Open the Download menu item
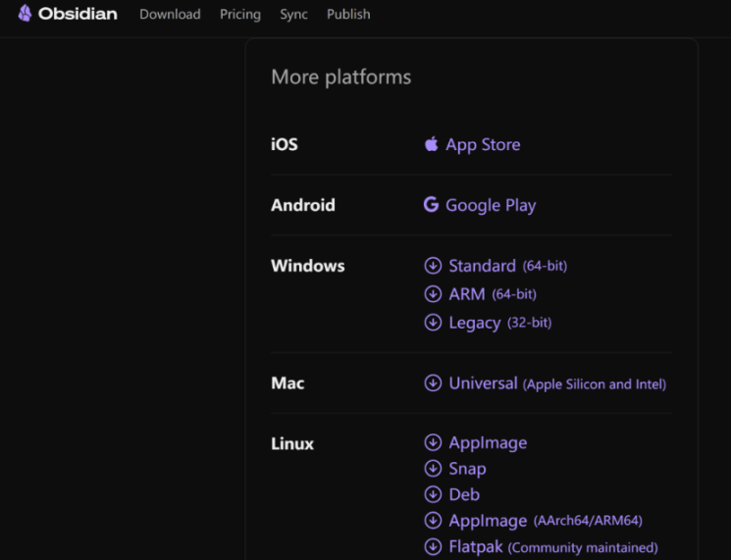Viewport: 731px width, 560px height. [x=170, y=15]
